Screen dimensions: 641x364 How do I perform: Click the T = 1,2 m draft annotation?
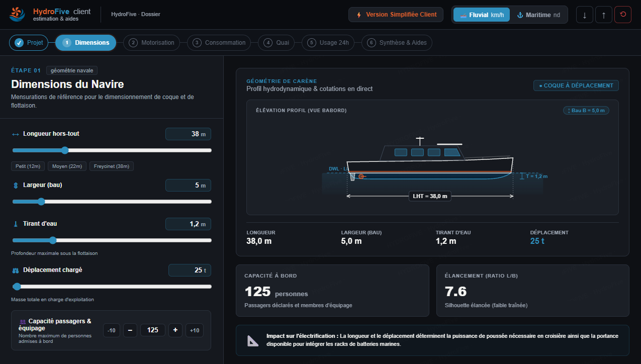pyautogui.click(x=536, y=176)
